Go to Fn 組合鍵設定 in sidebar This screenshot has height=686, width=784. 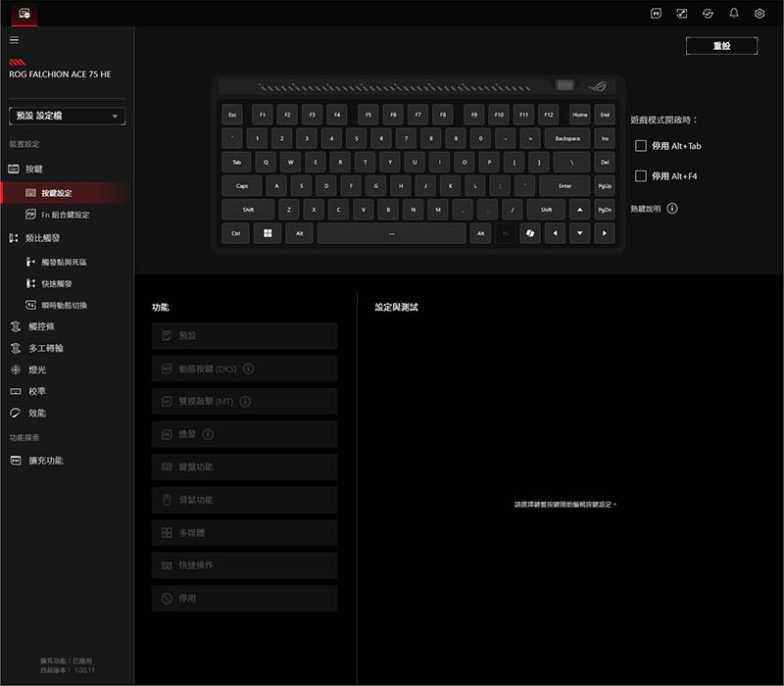point(65,215)
